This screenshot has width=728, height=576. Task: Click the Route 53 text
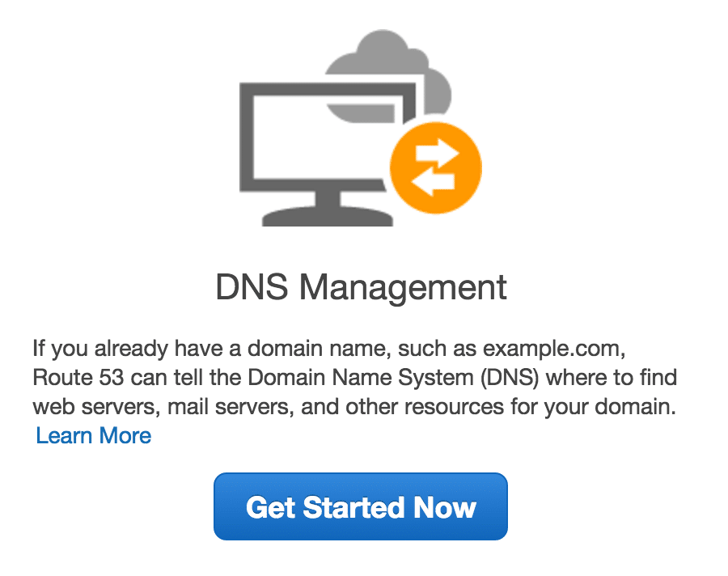click(x=78, y=377)
